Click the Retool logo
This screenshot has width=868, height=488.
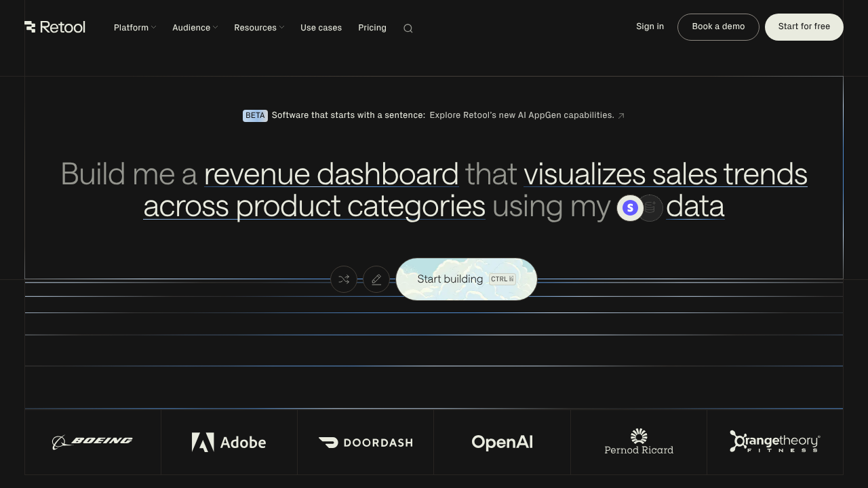(x=55, y=27)
